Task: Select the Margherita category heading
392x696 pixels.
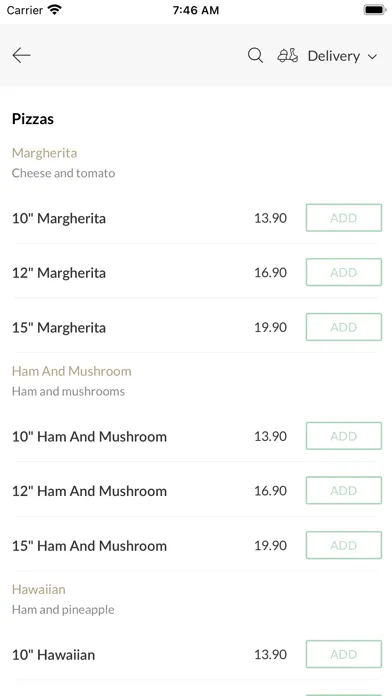Action: point(44,153)
